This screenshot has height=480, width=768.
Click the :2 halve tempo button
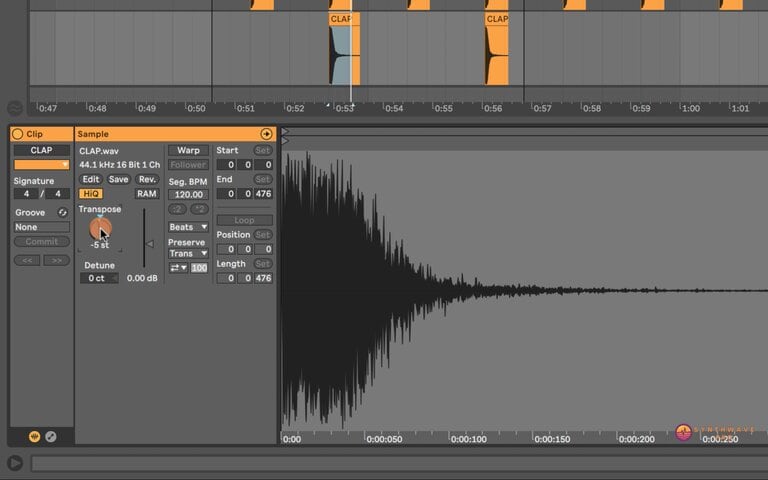click(x=177, y=209)
